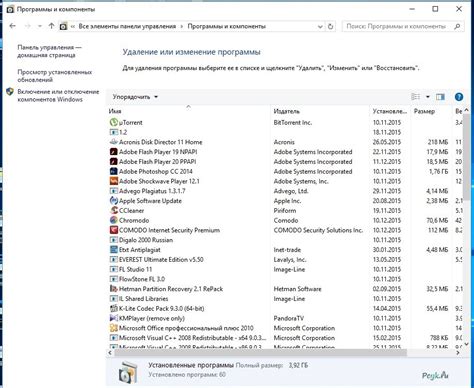Open the recent locations dropdown arrow

(x=40, y=26)
